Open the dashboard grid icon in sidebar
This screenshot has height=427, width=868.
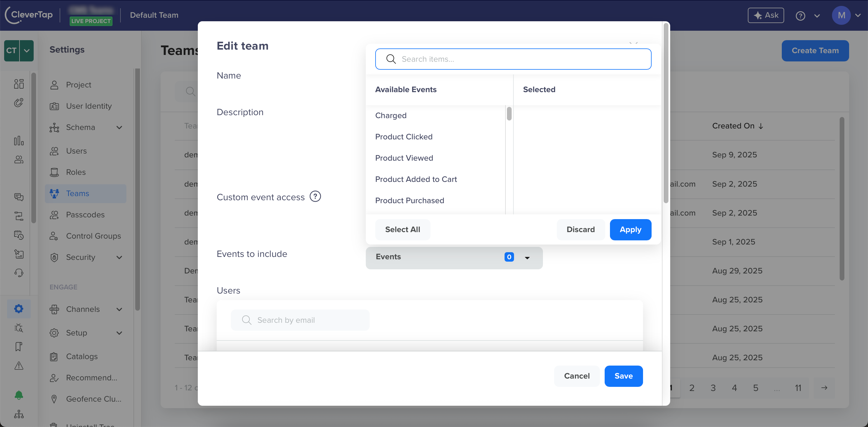(19, 84)
